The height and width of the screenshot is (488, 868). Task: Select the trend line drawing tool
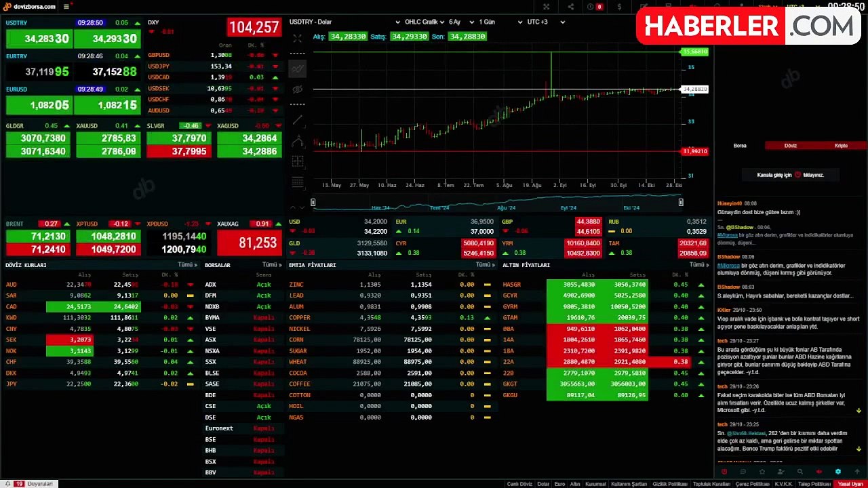pos(297,120)
